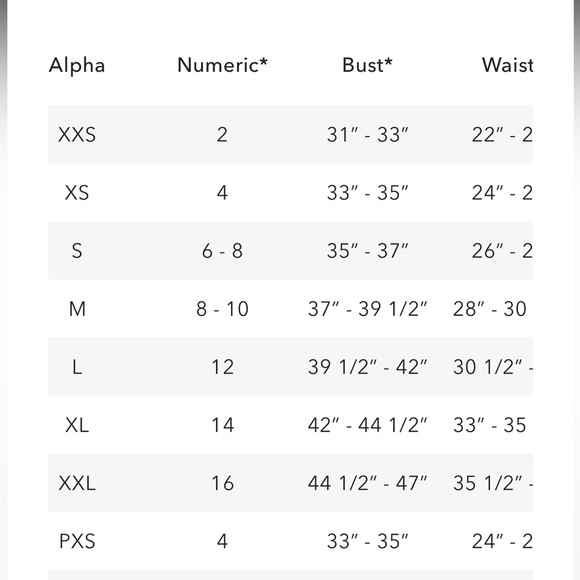
Task: Click the numeric size 6 - 8 cell
Action: (222, 251)
